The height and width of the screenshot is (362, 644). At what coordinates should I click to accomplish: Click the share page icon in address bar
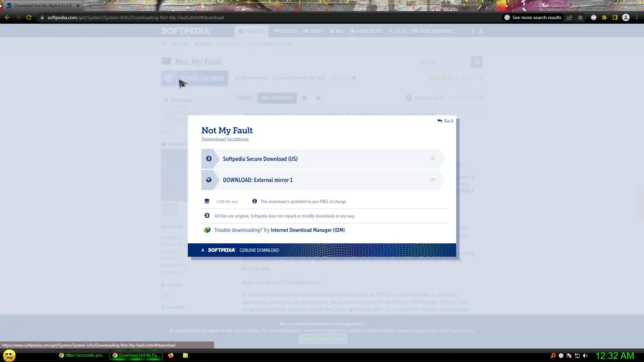570,17
